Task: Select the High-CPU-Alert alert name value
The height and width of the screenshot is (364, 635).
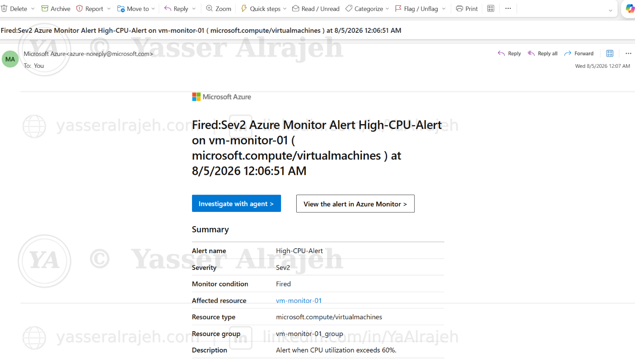Action: tap(299, 251)
